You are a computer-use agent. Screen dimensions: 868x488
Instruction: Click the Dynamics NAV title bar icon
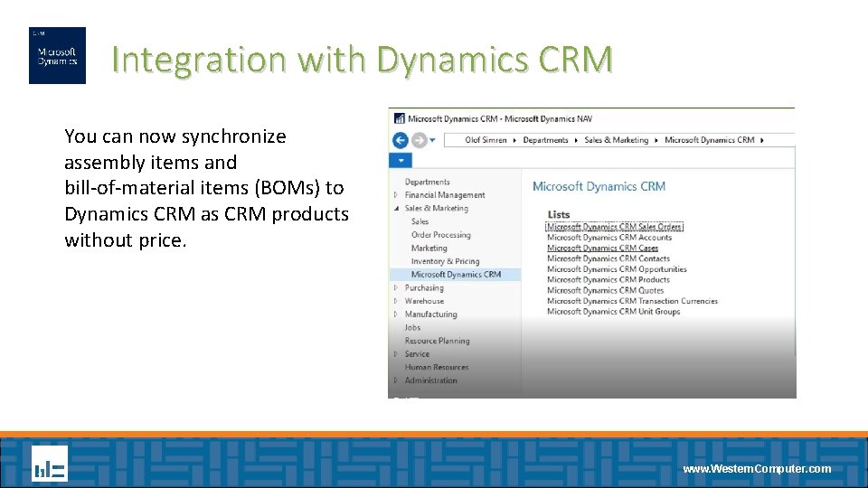click(399, 118)
